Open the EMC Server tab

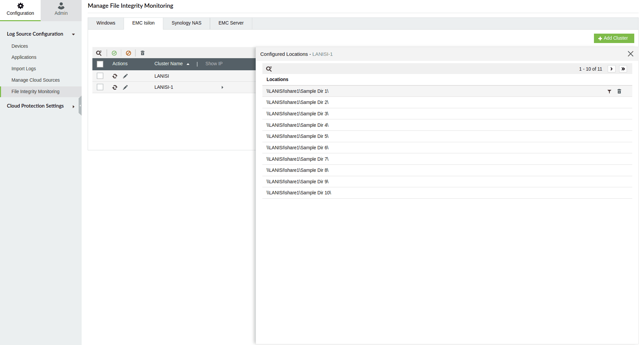click(x=231, y=23)
